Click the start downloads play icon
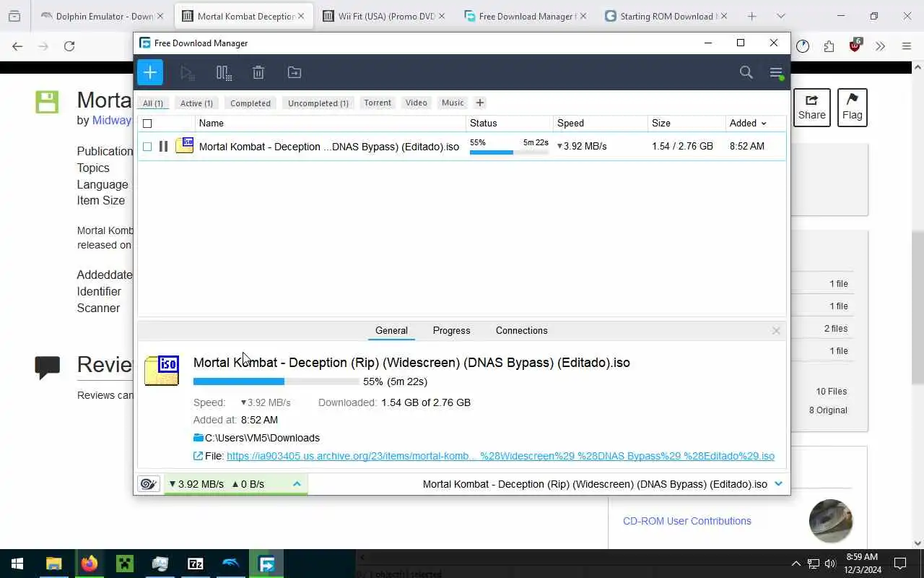Screen dimensions: 924x578 tap(187, 72)
